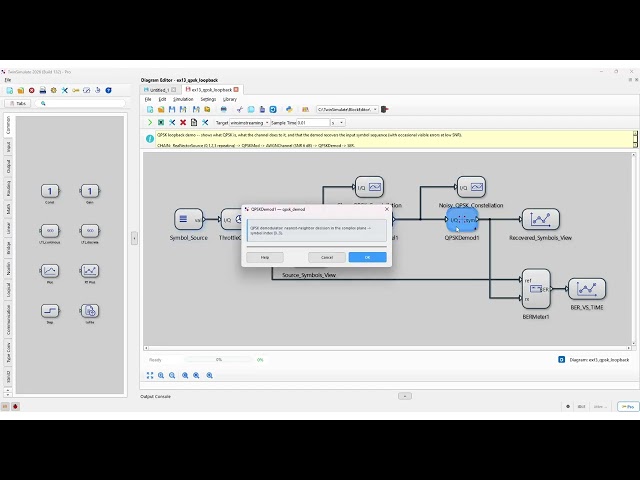The image size is (640, 480).
Task: Click the description box vertical scrollbar
Action: coord(635,139)
